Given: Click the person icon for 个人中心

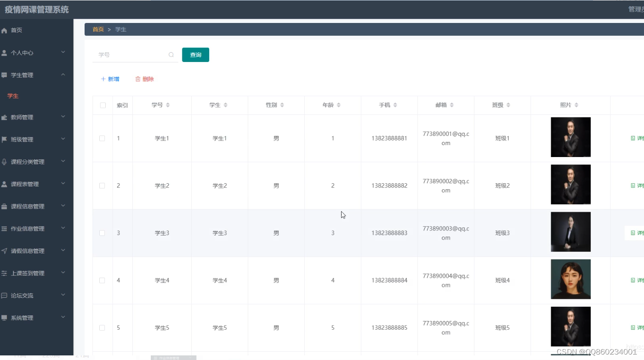Looking at the screenshot, I should point(4,53).
